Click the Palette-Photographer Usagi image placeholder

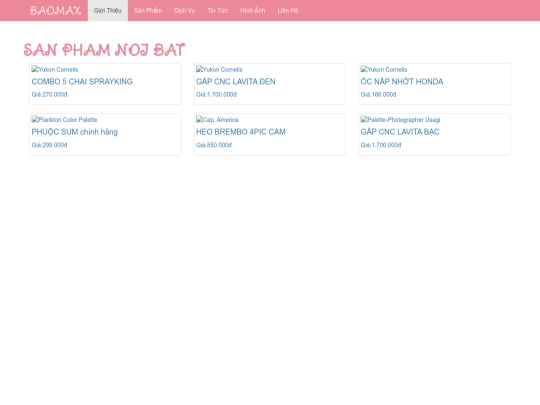(401, 120)
